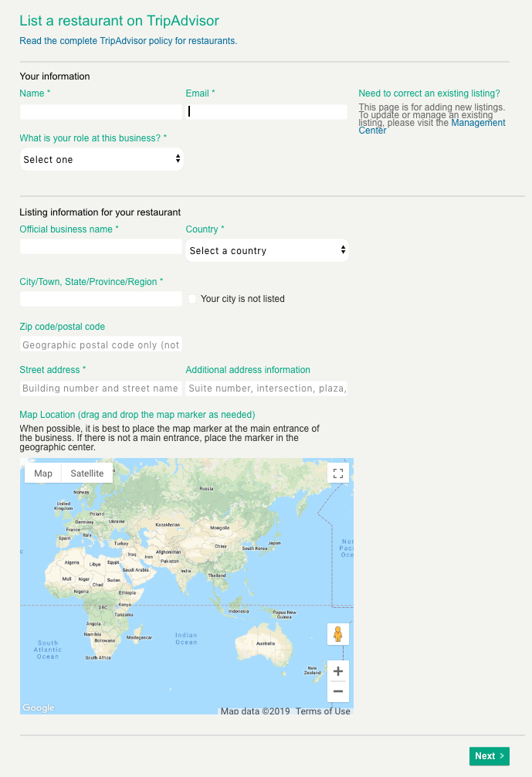Select the Street View pegman icon

click(338, 634)
